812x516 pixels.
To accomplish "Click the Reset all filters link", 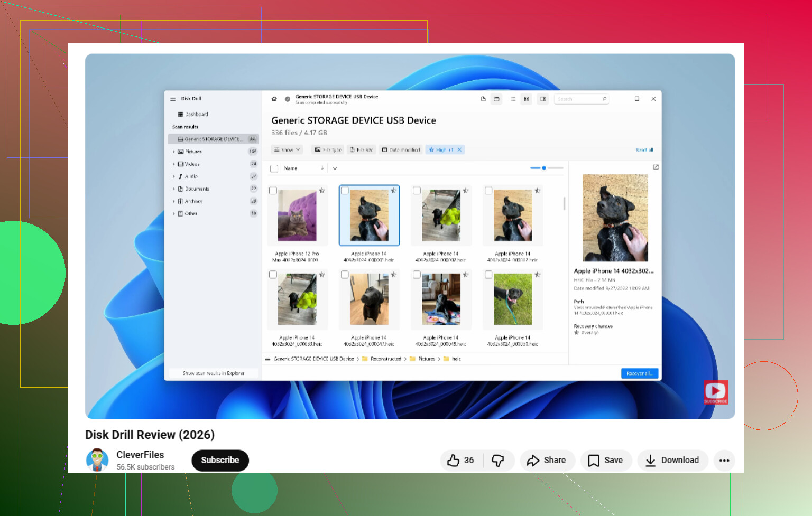I will (x=644, y=150).
